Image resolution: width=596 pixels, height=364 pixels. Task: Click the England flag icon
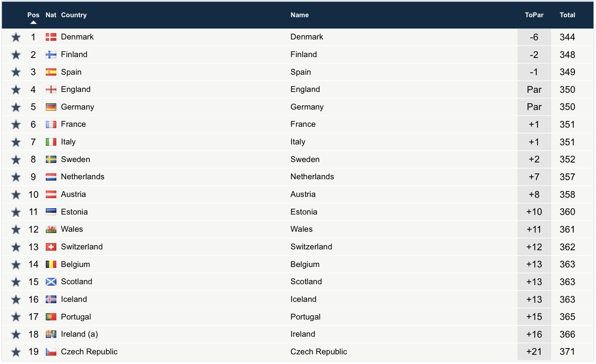[x=51, y=89]
